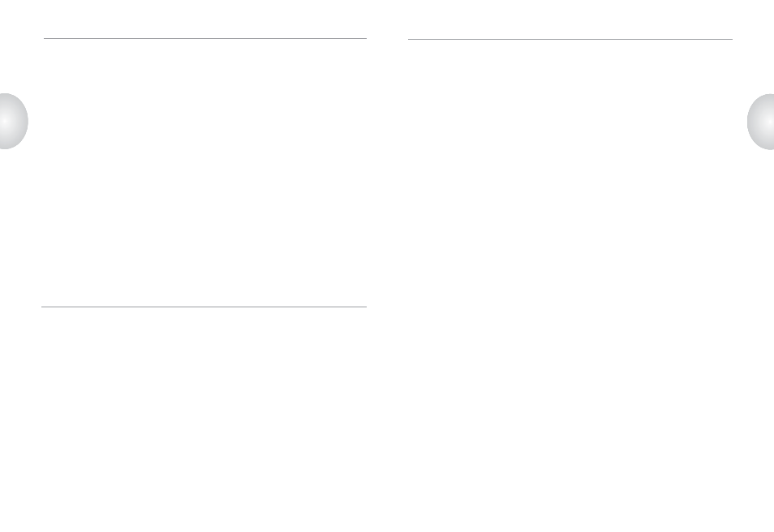This screenshot has height=532, width=774.
Task: Click the top-right horizontal divider line
Action: (570, 39)
